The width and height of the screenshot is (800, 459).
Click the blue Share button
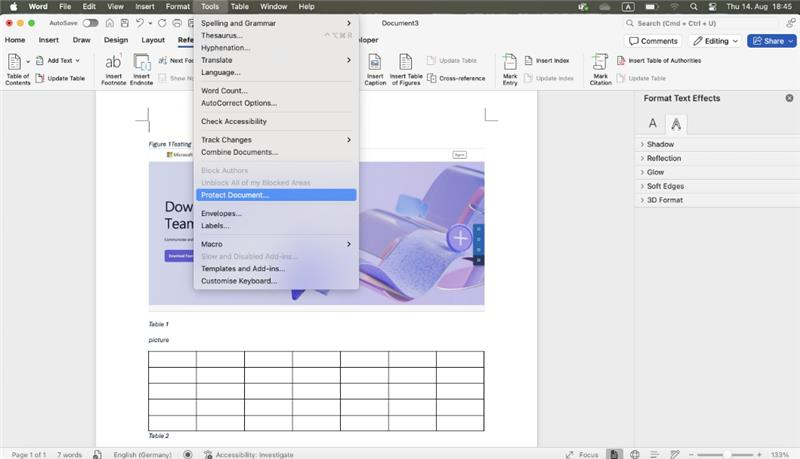coord(771,41)
